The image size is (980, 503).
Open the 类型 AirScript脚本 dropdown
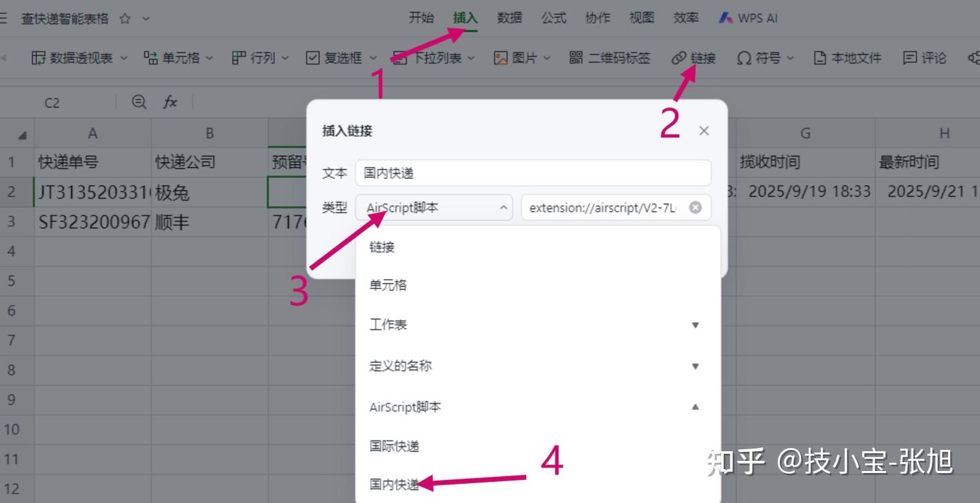point(434,208)
